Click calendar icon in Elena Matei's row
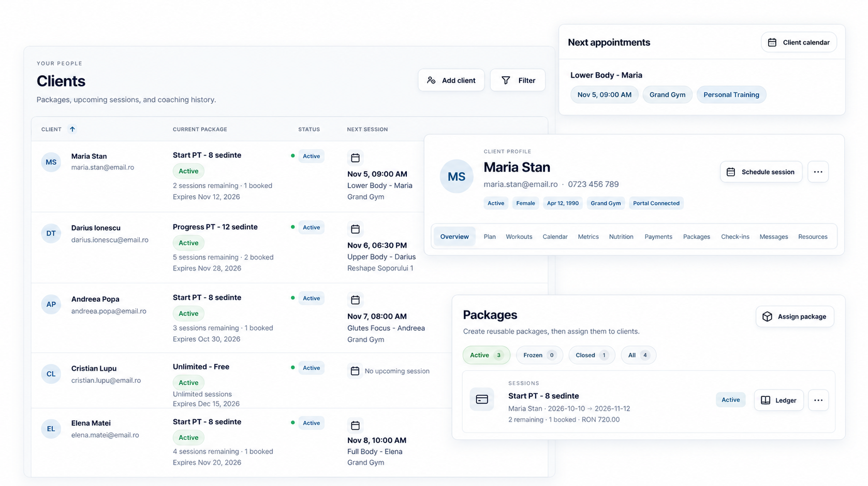Screen dimensions: 868x486 pos(355,425)
